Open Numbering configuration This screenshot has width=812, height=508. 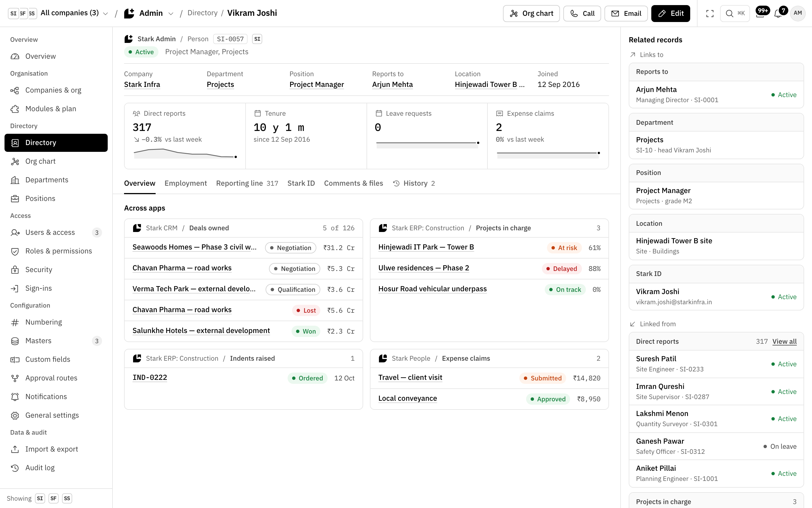click(56, 322)
